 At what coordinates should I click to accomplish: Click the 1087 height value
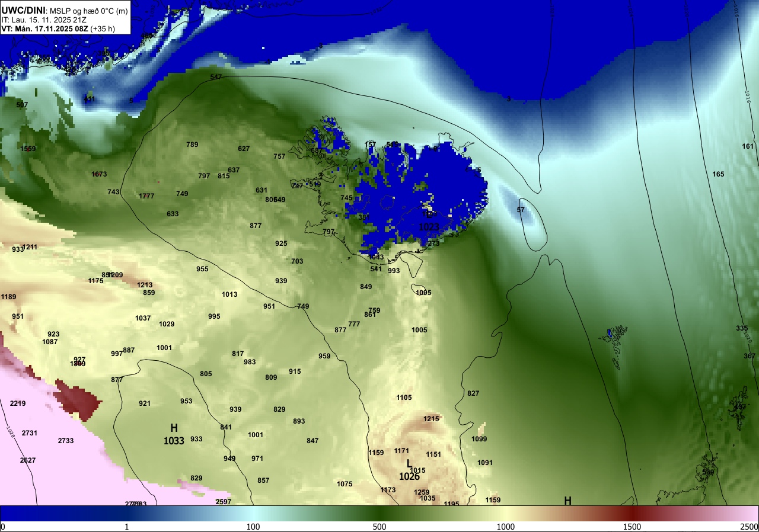(50, 342)
